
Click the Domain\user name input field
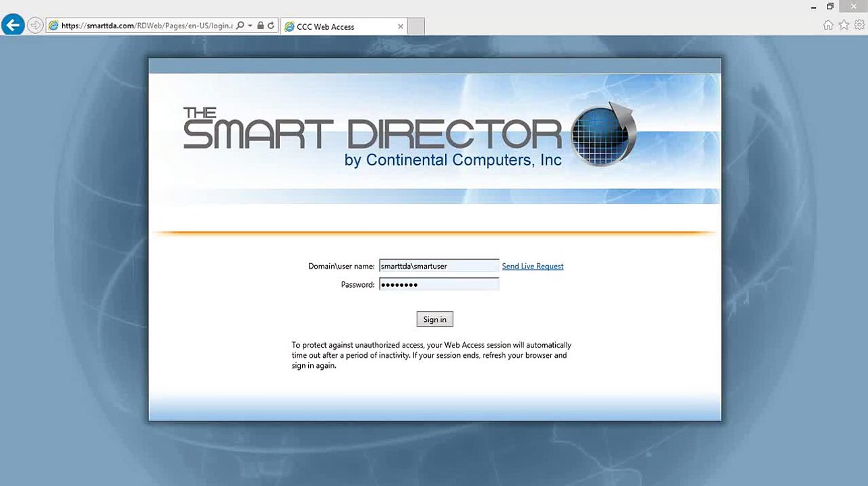pos(439,266)
